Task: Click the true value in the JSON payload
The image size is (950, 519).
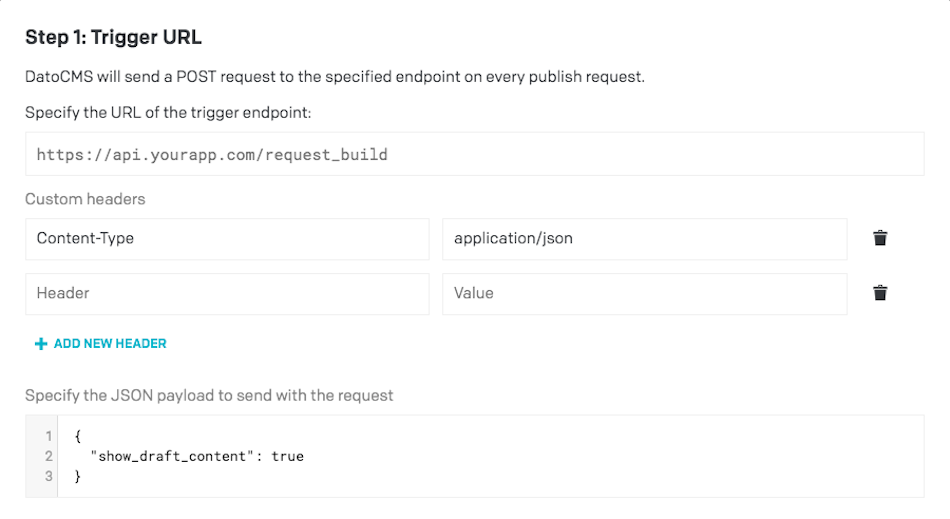Action: click(287, 456)
